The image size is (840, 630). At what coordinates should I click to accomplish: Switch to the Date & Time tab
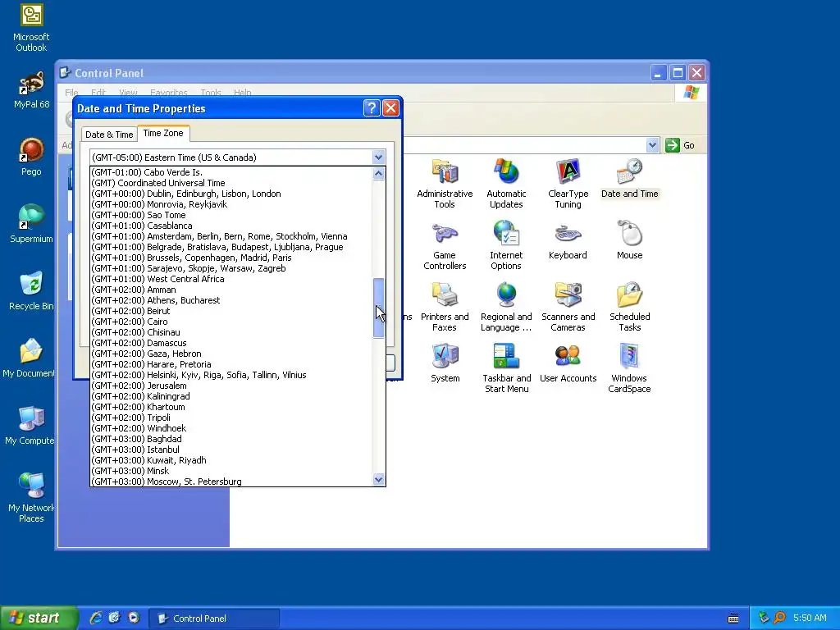[x=109, y=135]
